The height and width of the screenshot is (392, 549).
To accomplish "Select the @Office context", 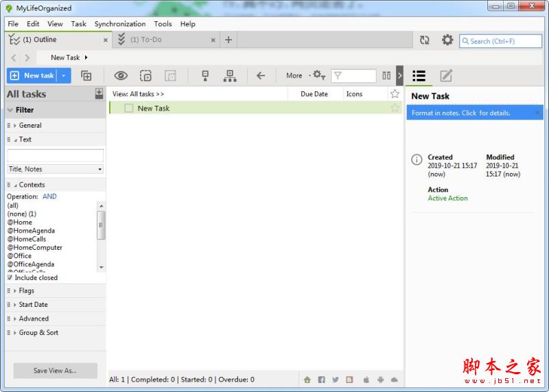I will 19,256.
